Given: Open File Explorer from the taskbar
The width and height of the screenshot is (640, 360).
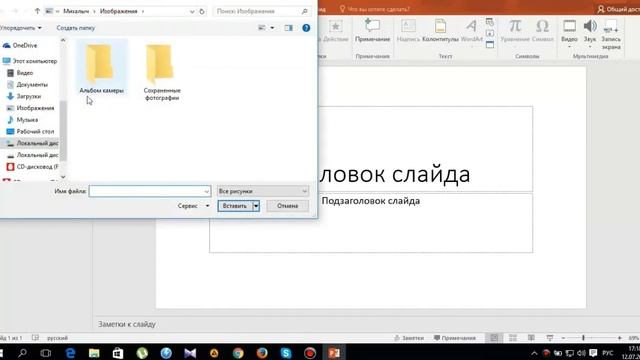Looking at the screenshot, I should pyautogui.click(x=94, y=353).
